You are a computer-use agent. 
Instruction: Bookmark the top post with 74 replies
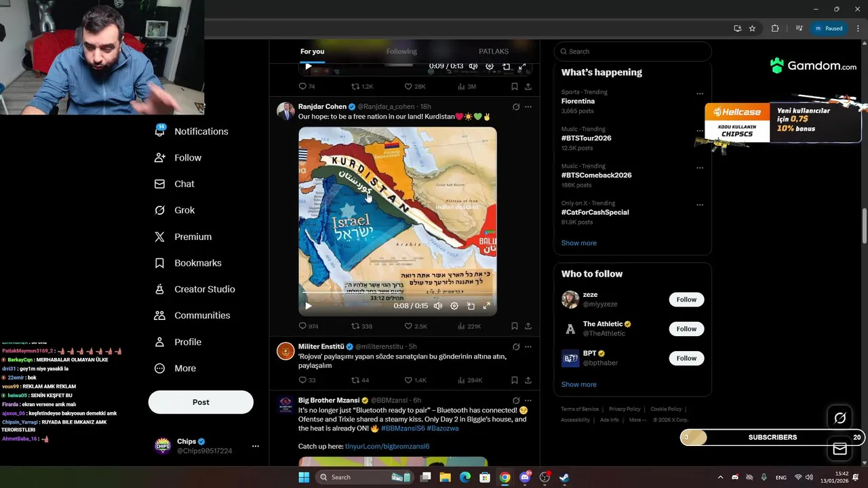pos(515,87)
